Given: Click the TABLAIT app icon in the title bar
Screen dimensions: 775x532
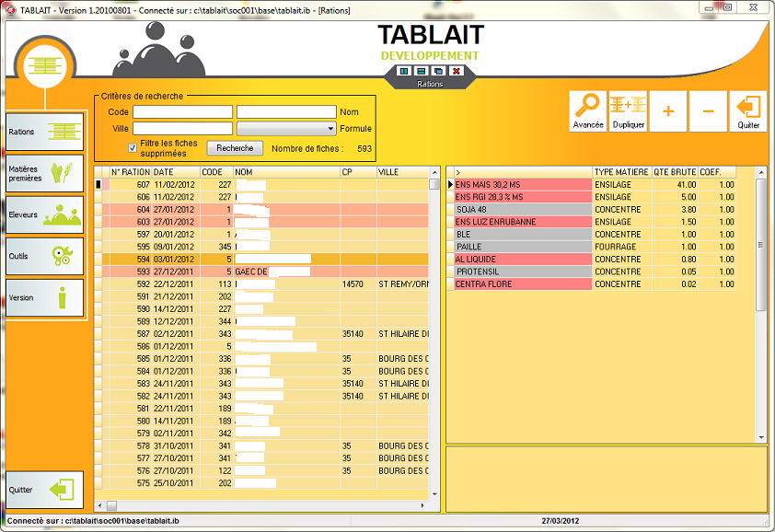Looking at the screenshot, I should [x=11, y=10].
